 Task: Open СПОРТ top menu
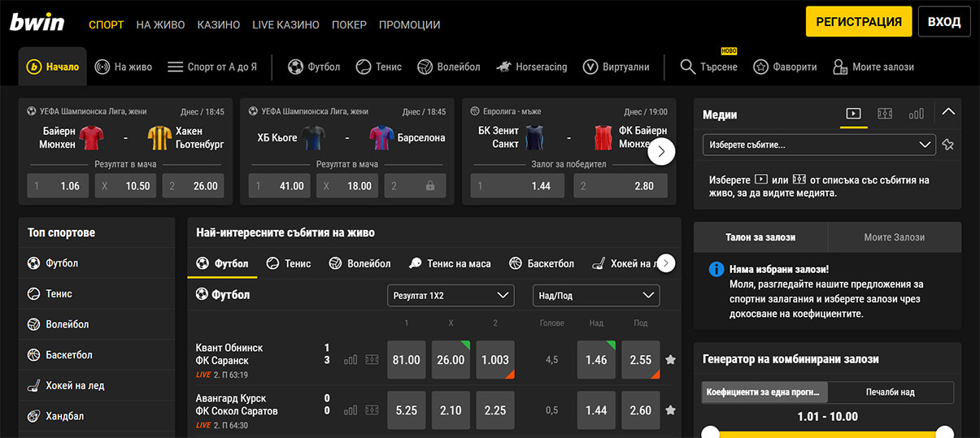click(106, 24)
